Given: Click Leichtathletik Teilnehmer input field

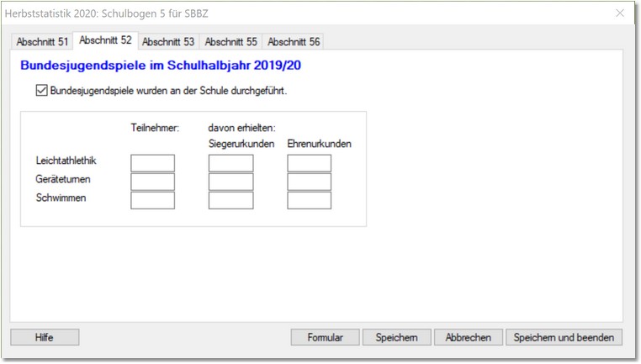Looking at the screenshot, I should pyautogui.click(x=152, y=163).
